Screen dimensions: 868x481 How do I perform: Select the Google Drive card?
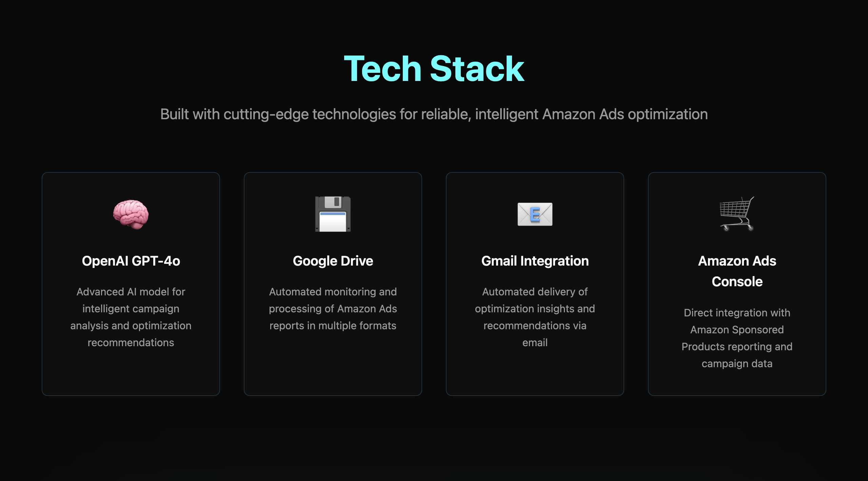[333, 284]
